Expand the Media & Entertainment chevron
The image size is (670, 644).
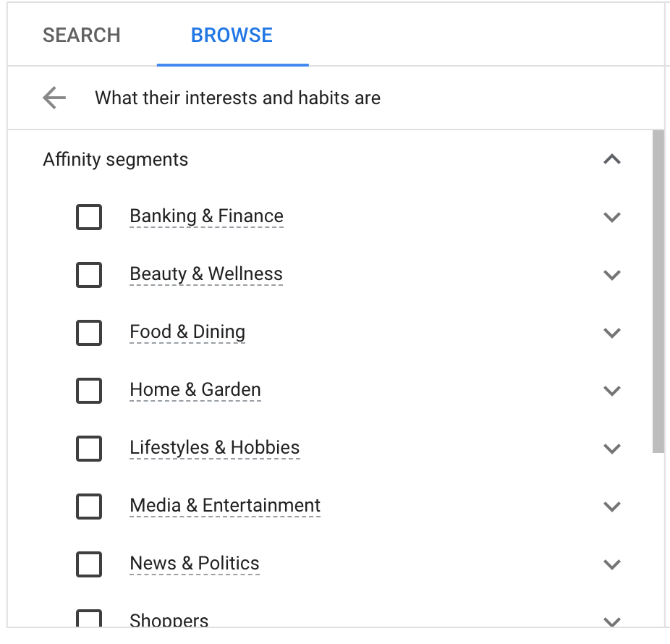(x=612, y=507)
